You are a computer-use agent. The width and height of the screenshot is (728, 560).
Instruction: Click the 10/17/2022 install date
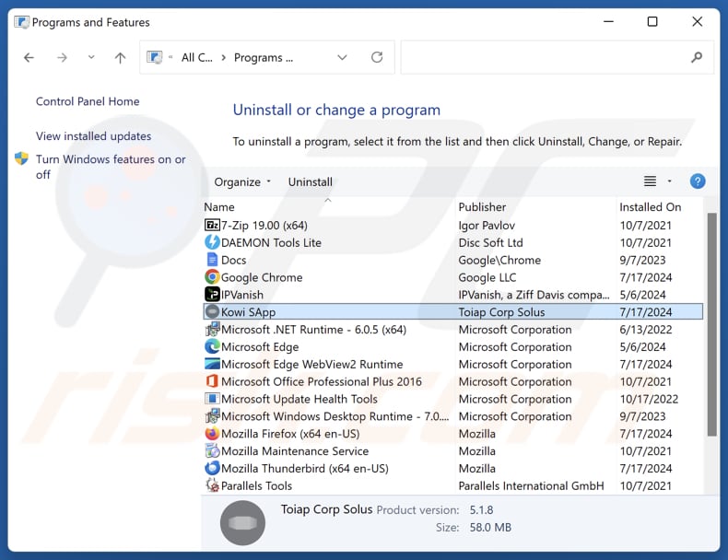(649, 399)
